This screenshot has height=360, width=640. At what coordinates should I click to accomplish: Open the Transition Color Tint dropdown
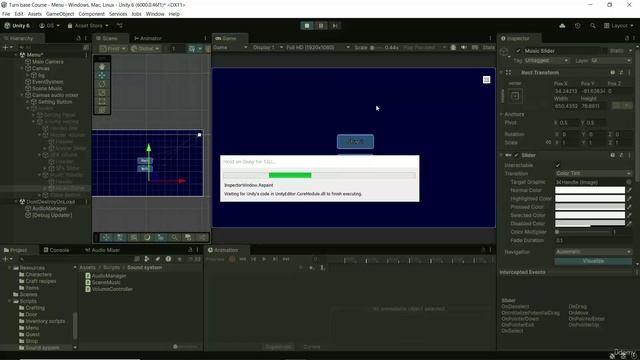(593, 173)
